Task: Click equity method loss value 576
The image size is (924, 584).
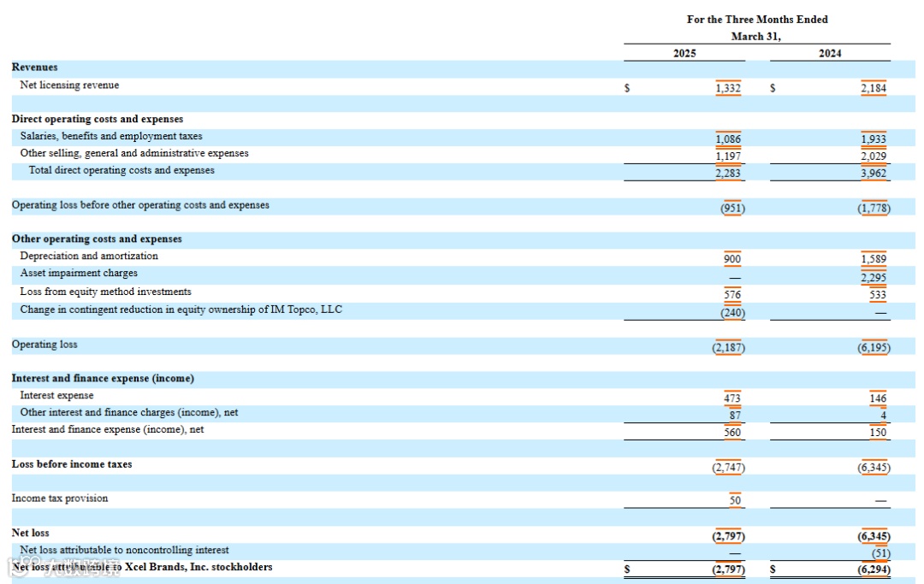Action: [x=732, y=295]
